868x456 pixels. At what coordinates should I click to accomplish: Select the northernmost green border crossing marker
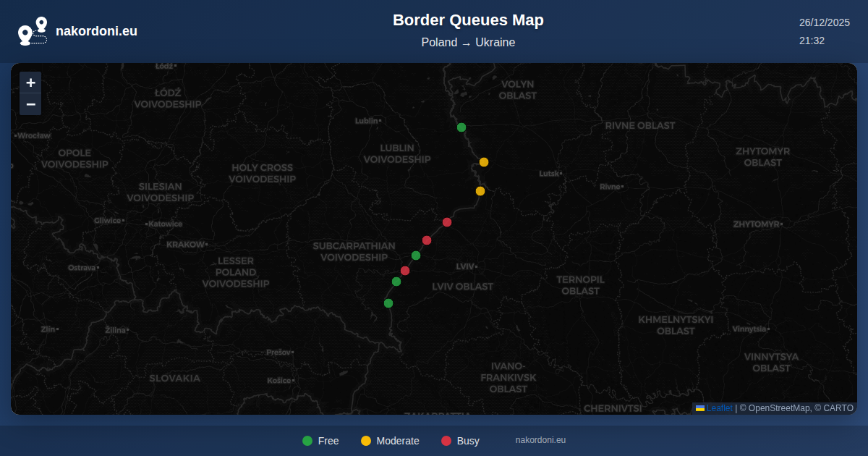[461, 127]
